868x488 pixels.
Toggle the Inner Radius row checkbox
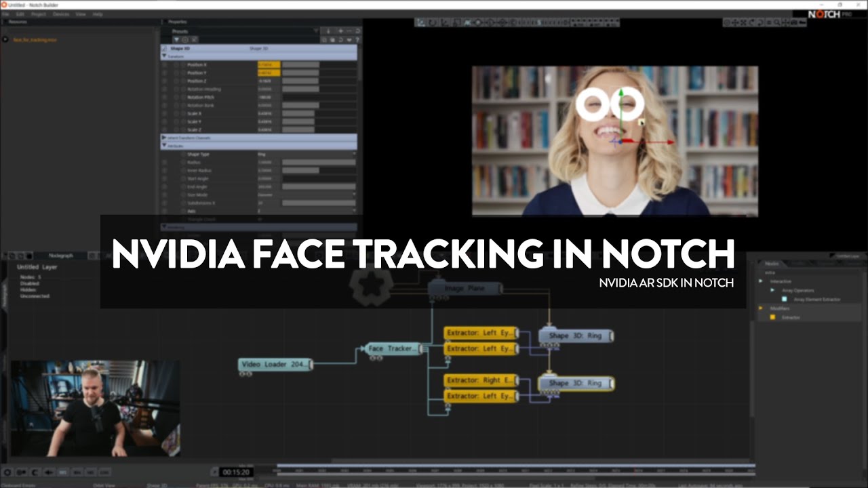pyautogui.click(x=164, y=170)
